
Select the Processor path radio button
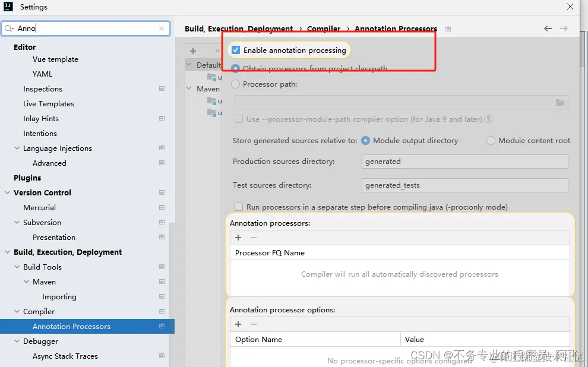(236, 84)
